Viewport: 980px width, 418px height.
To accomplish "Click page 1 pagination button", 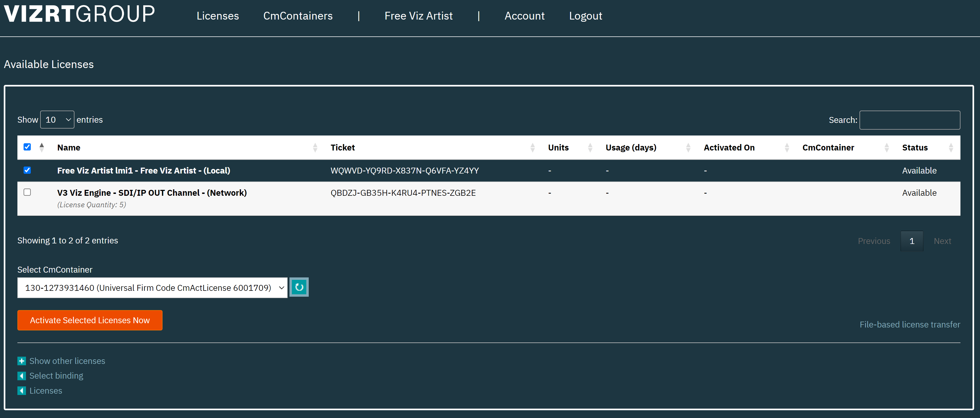I will pos(911,241).
